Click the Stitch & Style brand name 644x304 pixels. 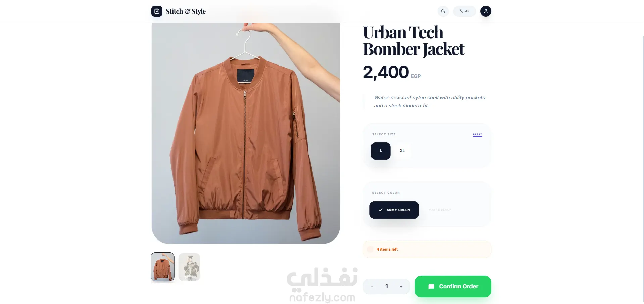pos(186,11)
